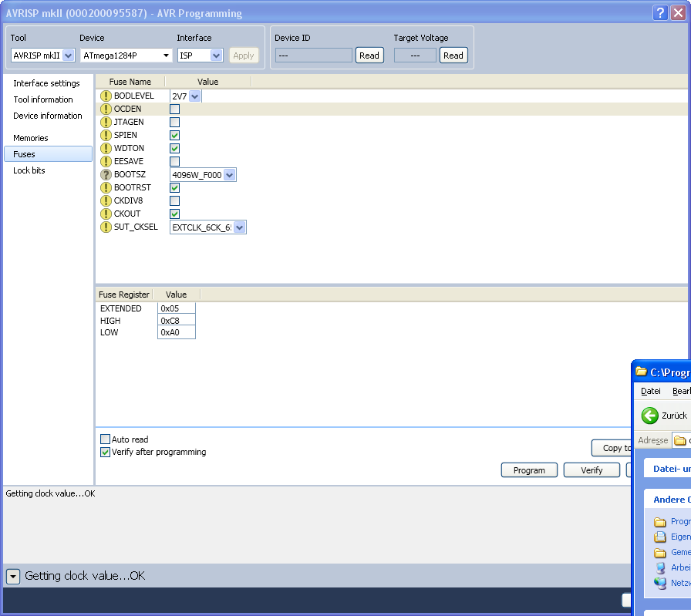691x616 pixels.
Task: Click the question mark icon next to BOOTSZ
Action: coord(106,174)
